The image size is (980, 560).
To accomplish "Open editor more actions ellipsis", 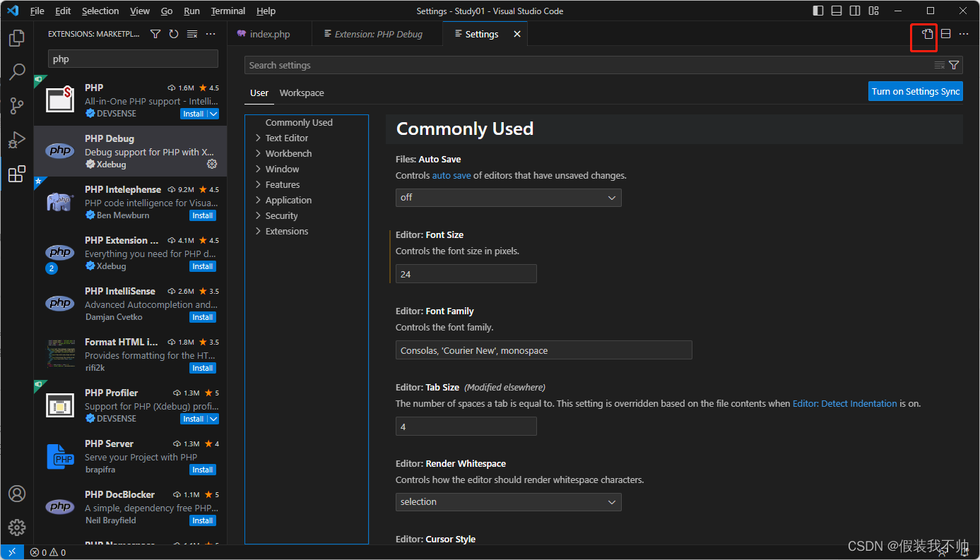I will pos(964,34).
